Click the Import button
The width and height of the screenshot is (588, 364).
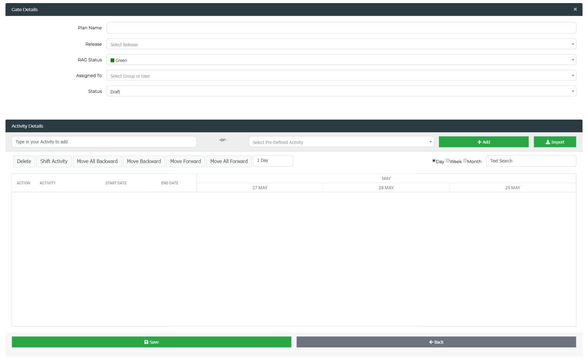pos(555,142)
